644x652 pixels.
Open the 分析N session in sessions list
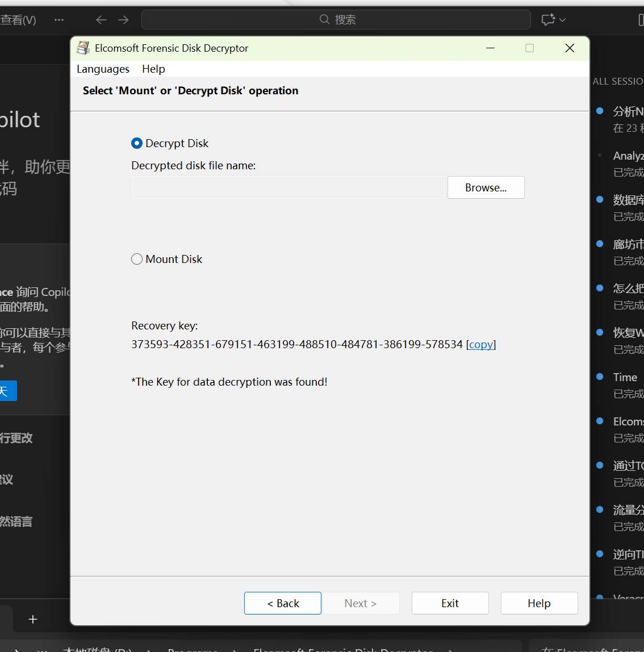point(619,119)
